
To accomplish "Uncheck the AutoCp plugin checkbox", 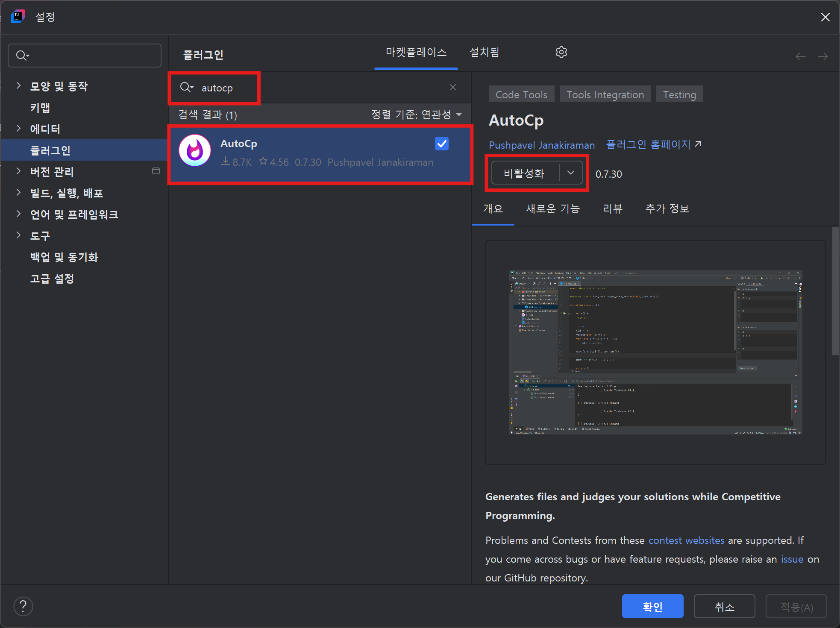I will tap(442, 144).
